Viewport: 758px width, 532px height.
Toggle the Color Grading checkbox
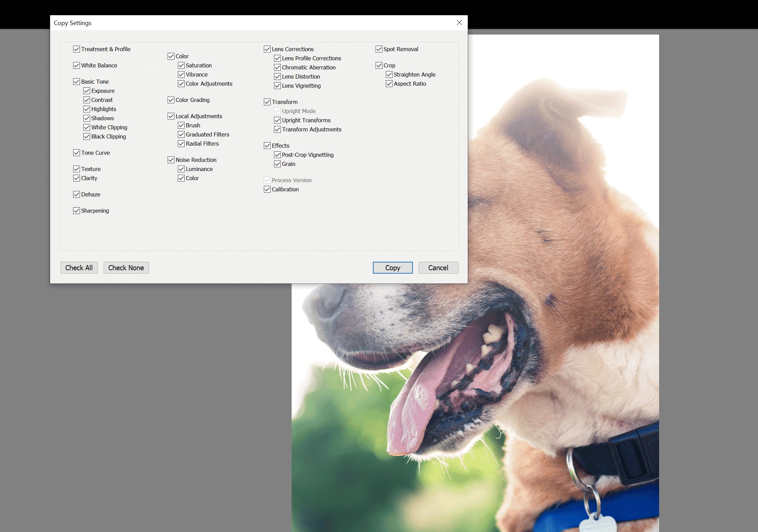pos(171,100)
